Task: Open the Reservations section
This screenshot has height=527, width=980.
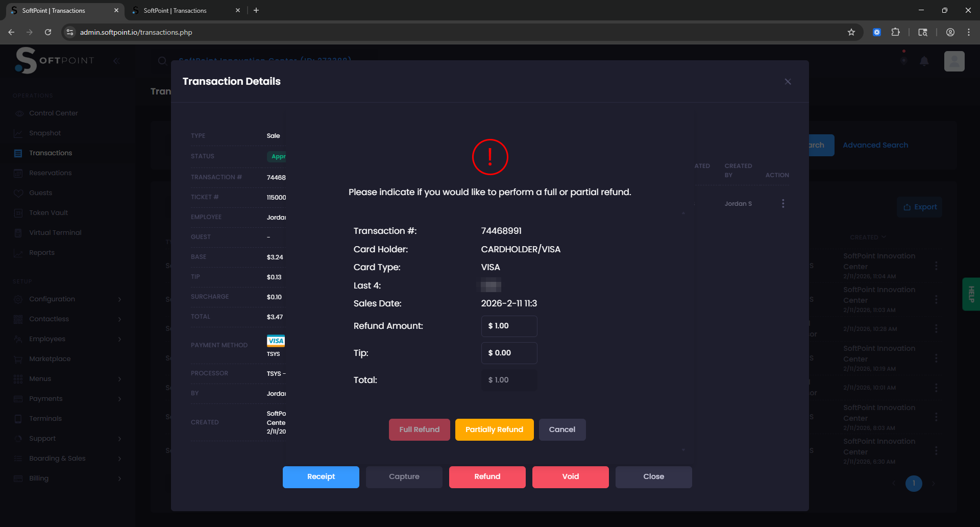Action: click(50, 173)
